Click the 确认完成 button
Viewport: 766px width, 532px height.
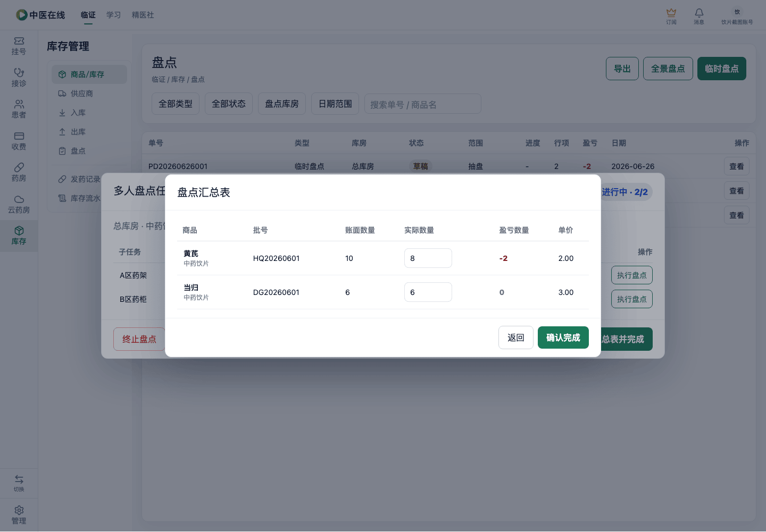563,337
